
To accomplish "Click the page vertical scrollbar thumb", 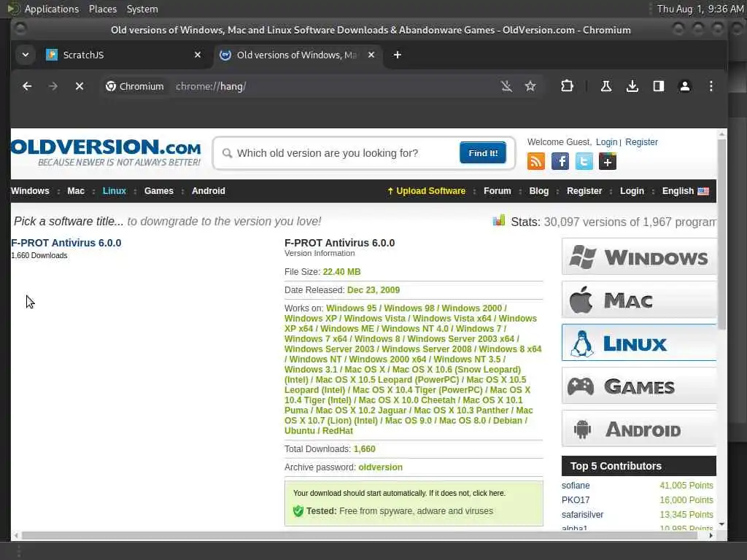I will 721,234.
